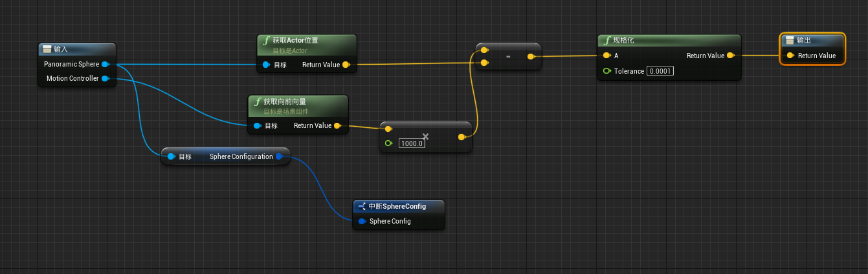
Task: Click the 输入 node header icon
Action: (x=47, y=49)
